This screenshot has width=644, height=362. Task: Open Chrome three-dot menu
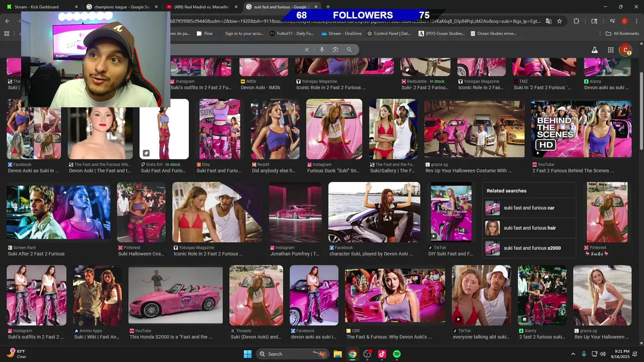click(x=636, y=21)
